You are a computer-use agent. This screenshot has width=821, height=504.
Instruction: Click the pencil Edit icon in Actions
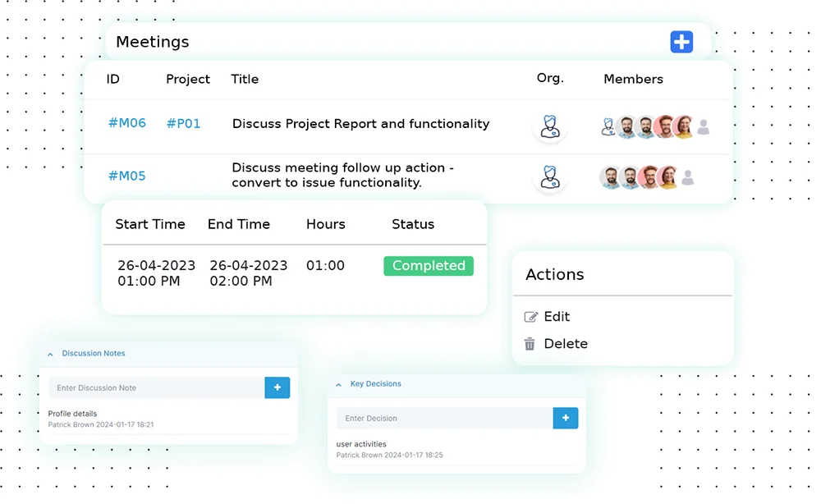pyautogui.click(x=531, y=317)
